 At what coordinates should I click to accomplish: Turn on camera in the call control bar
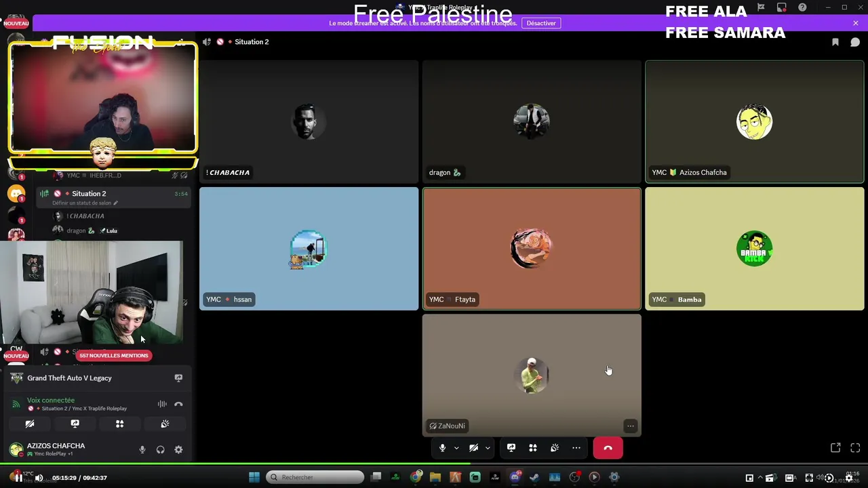point(473,448)
